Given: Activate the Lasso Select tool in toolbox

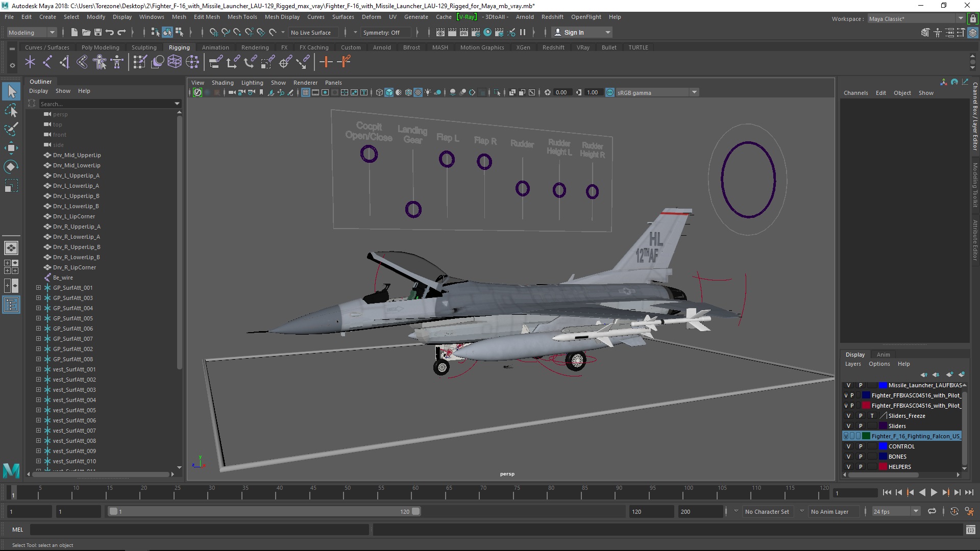Looking at the screenshot, I should (11, 110).
